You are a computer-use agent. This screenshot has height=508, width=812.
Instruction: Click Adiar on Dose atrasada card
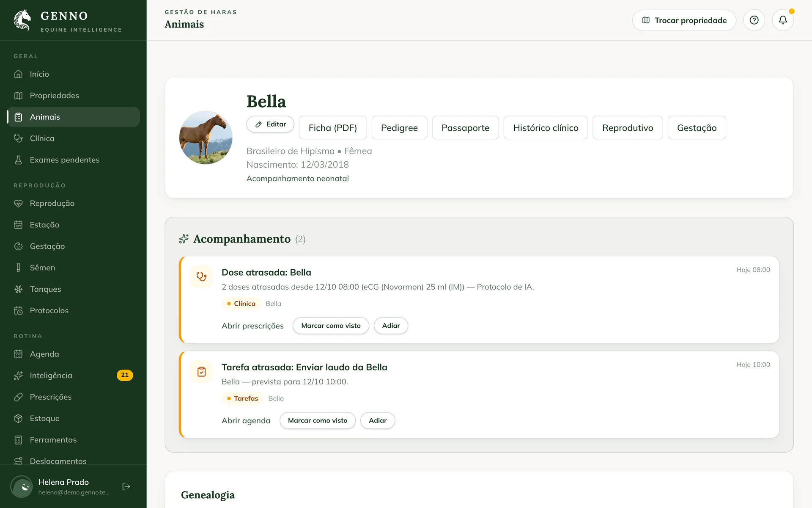tap(391, 326)
